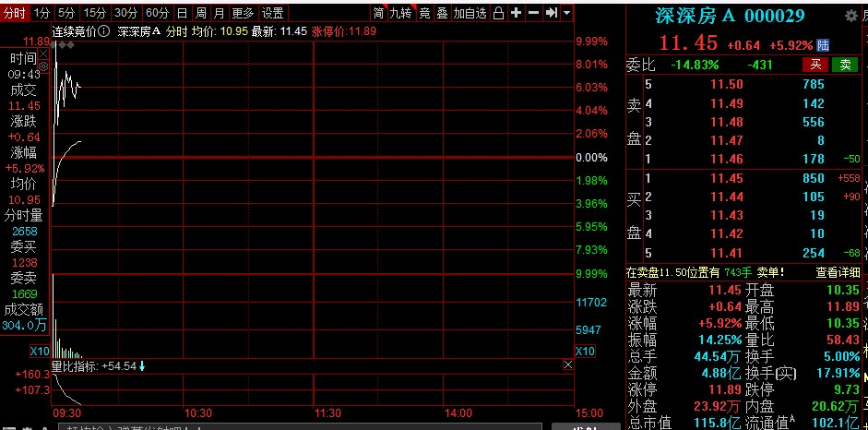Click the 内盘 value 20.62万
This screenshot has width=868, height=430.
[x=836, y=406]
